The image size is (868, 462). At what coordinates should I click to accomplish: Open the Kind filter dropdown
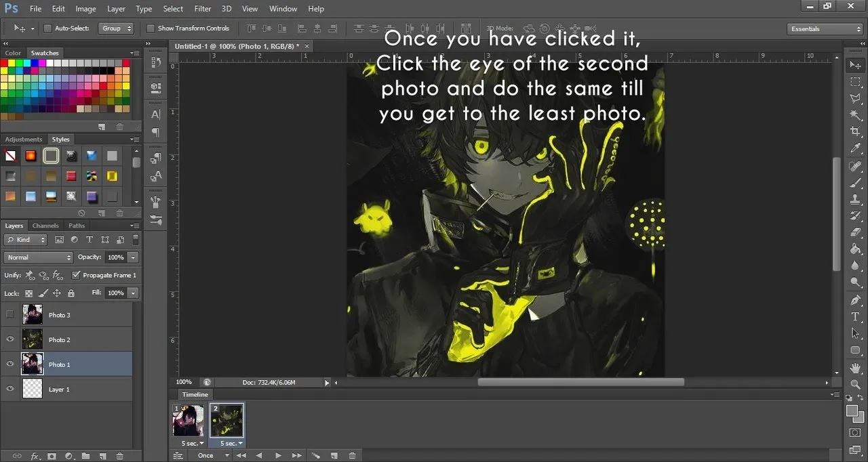click(26, 240)
